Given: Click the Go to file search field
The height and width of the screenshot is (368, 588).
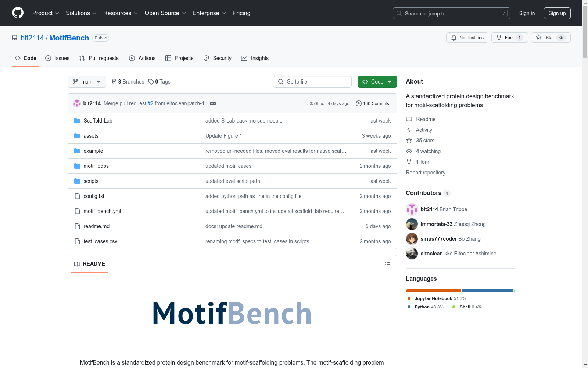Looking at the screenshot, I should pyautogui.click(x=312, y=82).
